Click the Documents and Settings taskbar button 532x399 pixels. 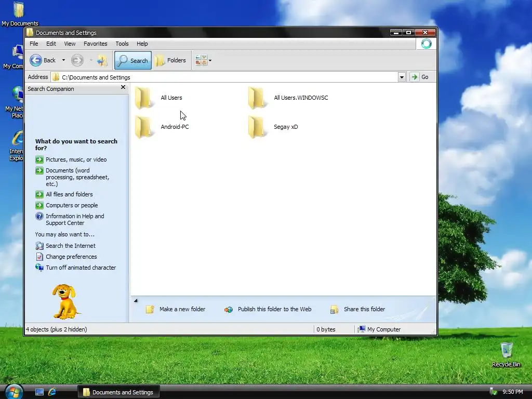coord(119,392)
